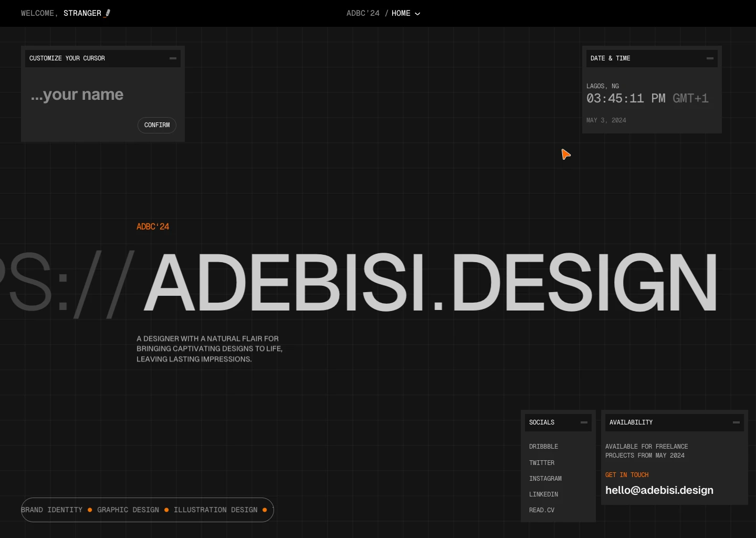Toggle the GMT+1 timezone label
Screen dimensions: 756x538
[690, 98]
